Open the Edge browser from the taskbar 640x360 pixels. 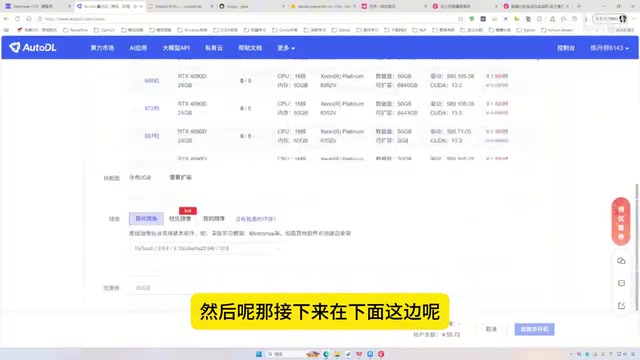tap(326, 354)
